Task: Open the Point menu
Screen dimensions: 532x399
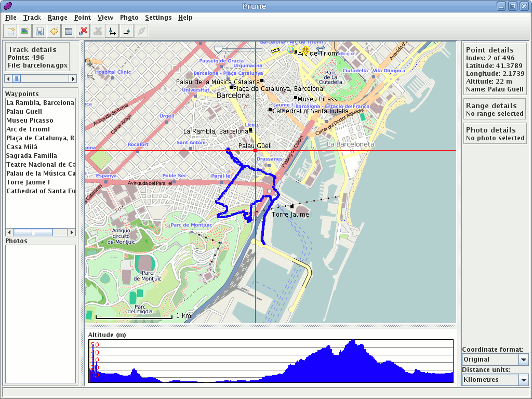Action: point(83,18)
